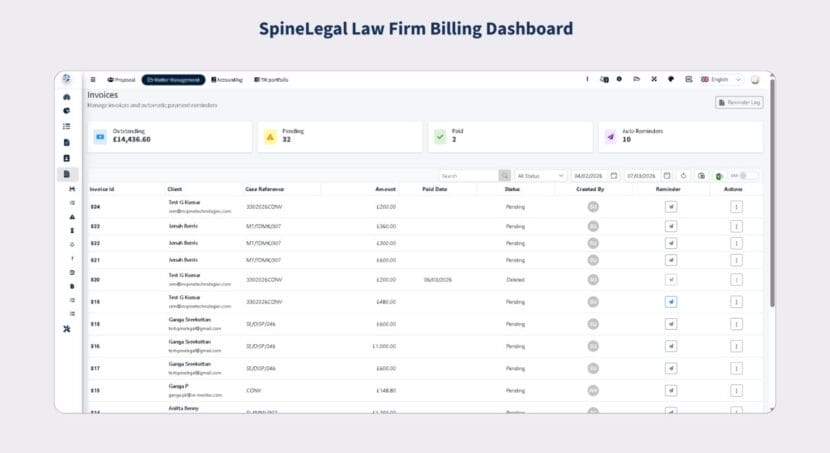Click client name Ganga P
Viewport: 830px width, 453px height.
[178, 386]
